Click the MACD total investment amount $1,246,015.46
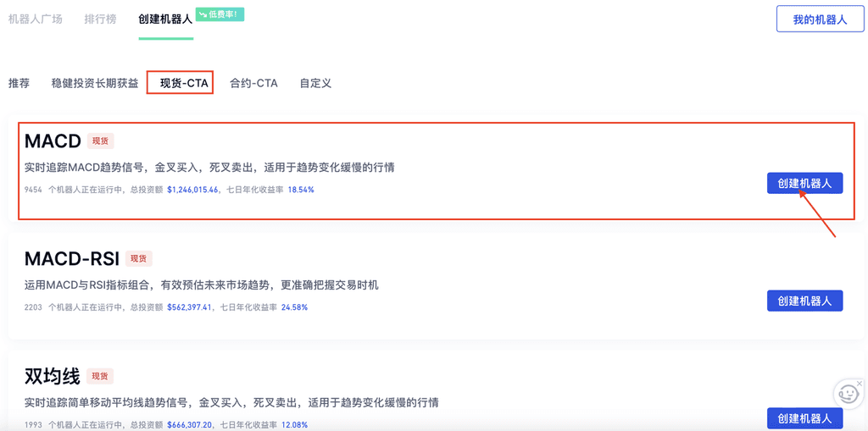Viewport: 868px width, 431px height. click(192, 190)
